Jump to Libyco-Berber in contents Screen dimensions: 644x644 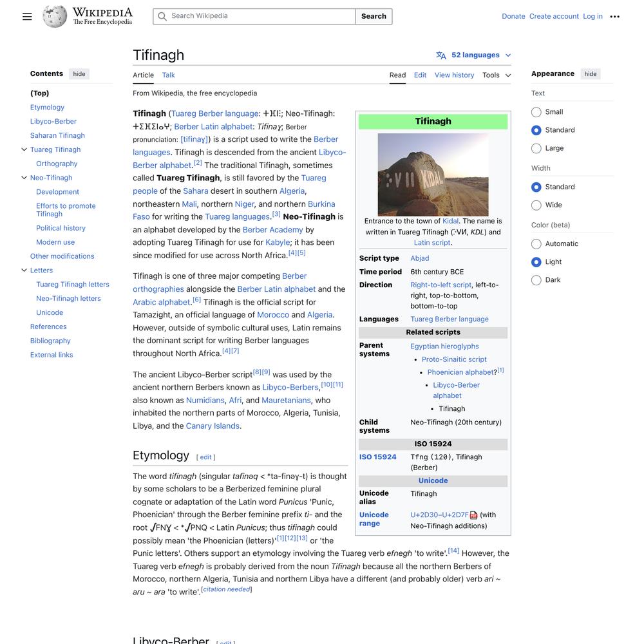(53, 122)
